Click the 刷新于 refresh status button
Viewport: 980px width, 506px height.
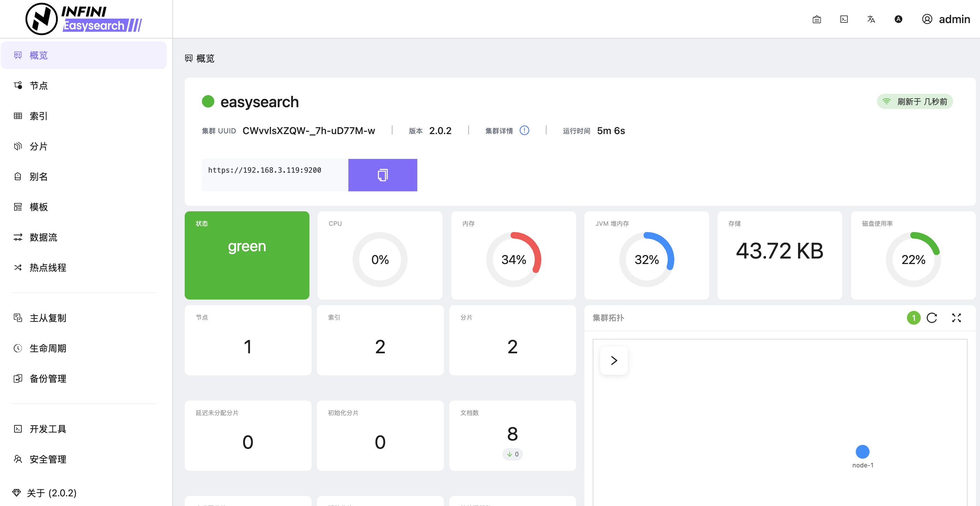pos(915,102)
